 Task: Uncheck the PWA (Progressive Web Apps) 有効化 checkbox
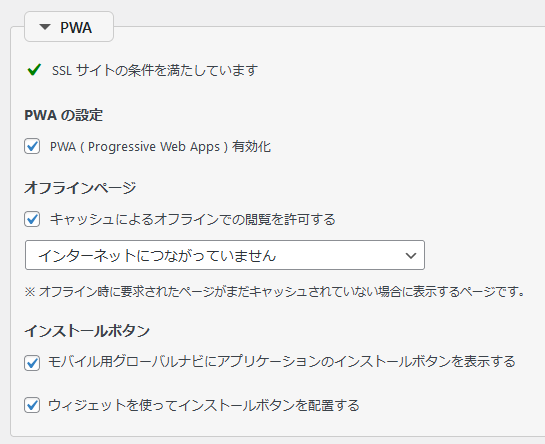(x=32, y=146)
